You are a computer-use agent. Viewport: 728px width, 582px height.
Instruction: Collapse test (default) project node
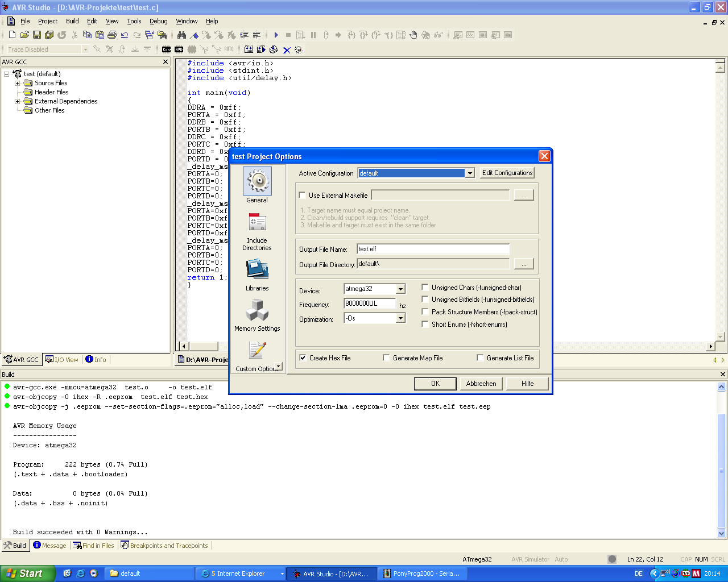click(x=7, y=74)
